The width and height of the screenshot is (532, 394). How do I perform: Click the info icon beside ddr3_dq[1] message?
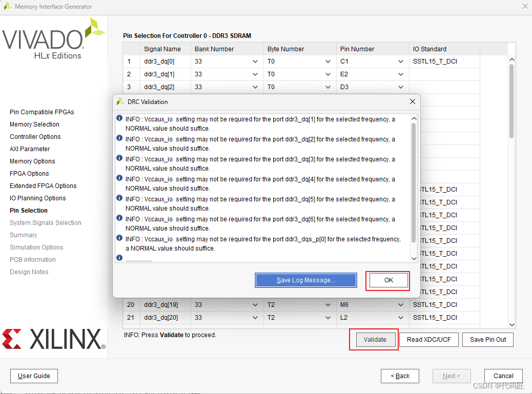click(x=119, y=118)
